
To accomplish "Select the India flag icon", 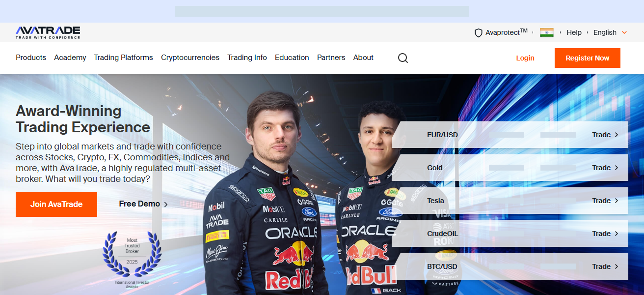I will click(x=547, y=32).
